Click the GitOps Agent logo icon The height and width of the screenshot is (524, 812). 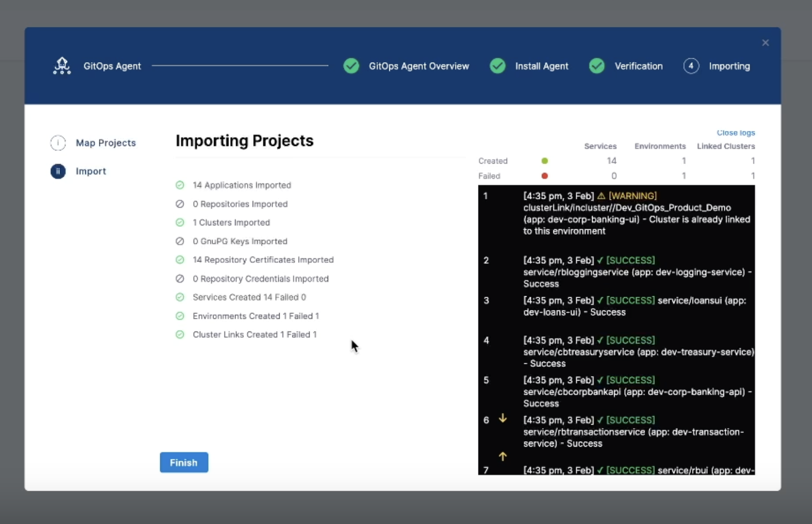[x=62, y=66]
